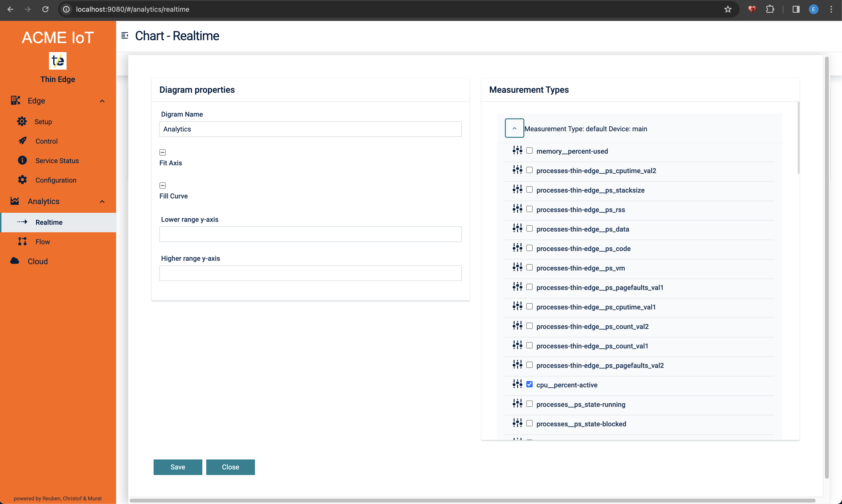Click the Setup gear icon in sidebar
Screen dimensions: 842x504
coord(22,121)
